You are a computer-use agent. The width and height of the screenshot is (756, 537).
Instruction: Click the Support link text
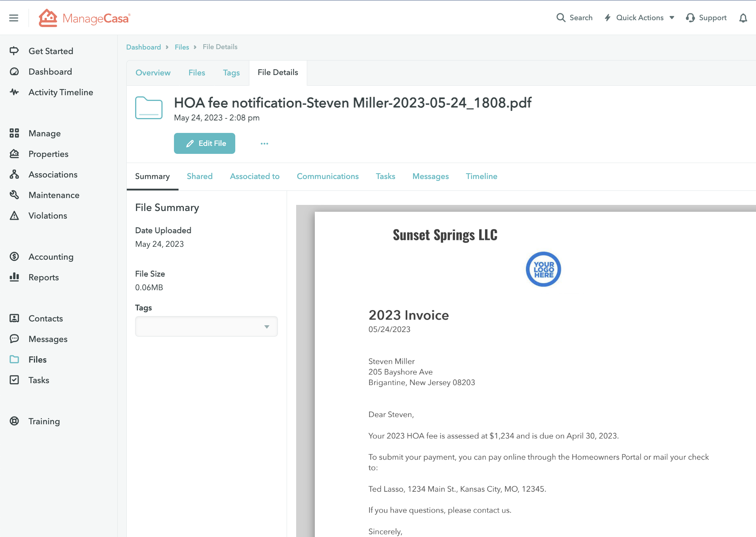point(713,18)
